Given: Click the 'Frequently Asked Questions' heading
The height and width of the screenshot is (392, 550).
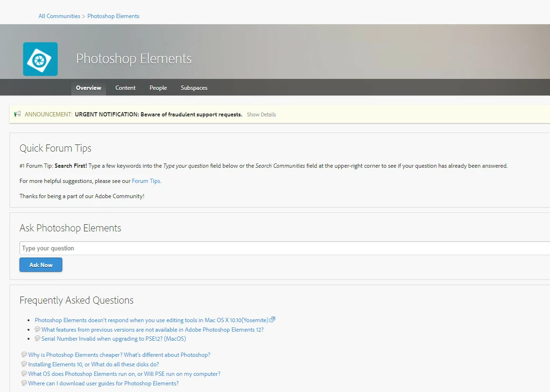Looking at the screenshot, I should click(77, 300).
